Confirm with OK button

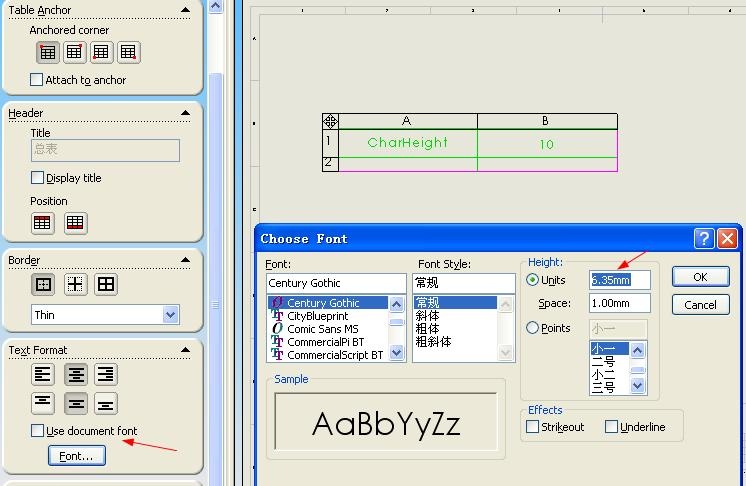pos(700,277)
